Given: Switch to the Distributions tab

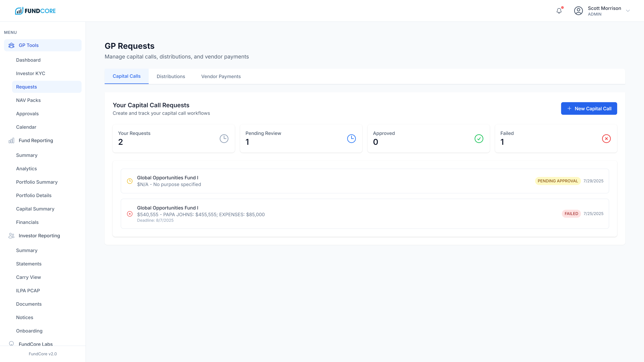Looking at the screenshot, I should [x=171, y=76].
